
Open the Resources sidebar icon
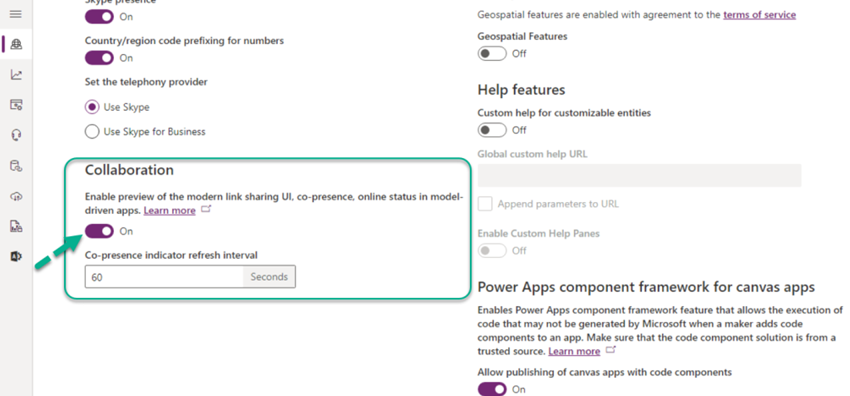point(16,105)
